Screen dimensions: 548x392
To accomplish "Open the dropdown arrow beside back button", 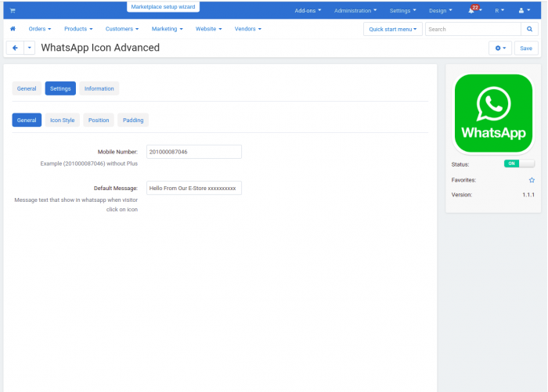I will 30,48.
